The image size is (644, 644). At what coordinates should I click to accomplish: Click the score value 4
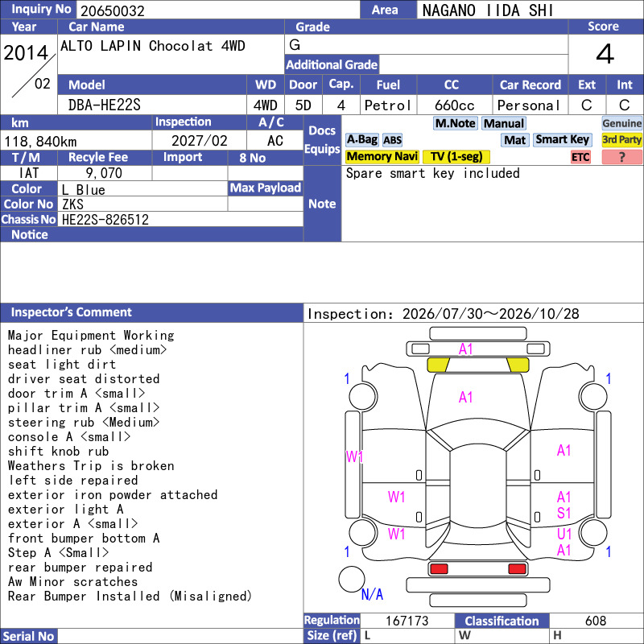(x=605, y=54)
